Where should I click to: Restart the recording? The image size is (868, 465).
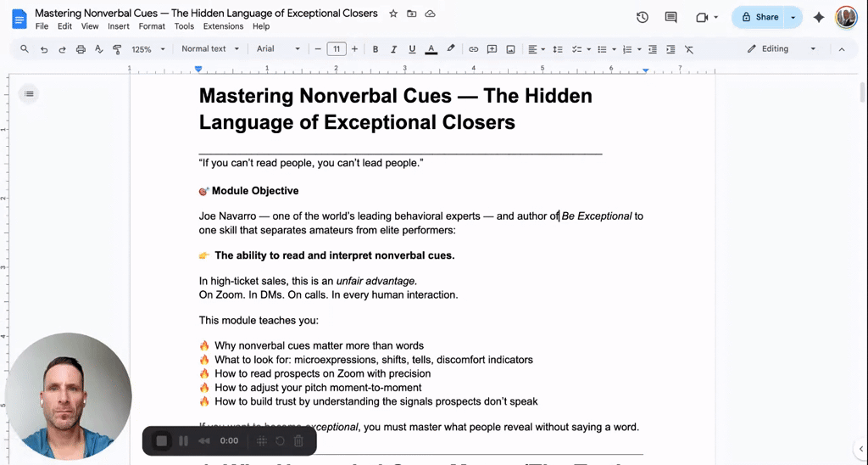[280, 440]
